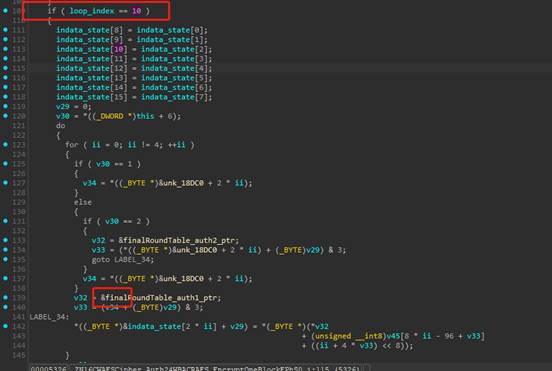Toggle breakpoint dot on line 112

click(6, 39)
